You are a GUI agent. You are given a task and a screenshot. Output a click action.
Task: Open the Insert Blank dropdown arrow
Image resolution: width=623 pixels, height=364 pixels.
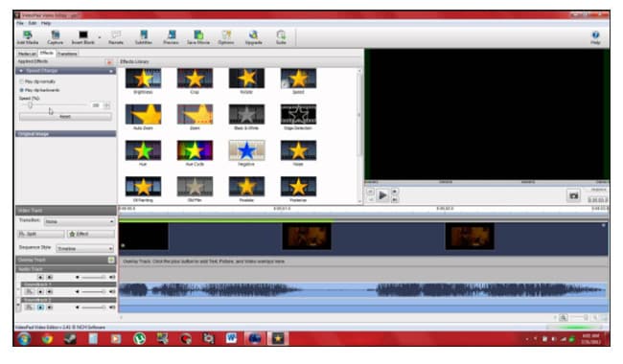pos(100,37)
